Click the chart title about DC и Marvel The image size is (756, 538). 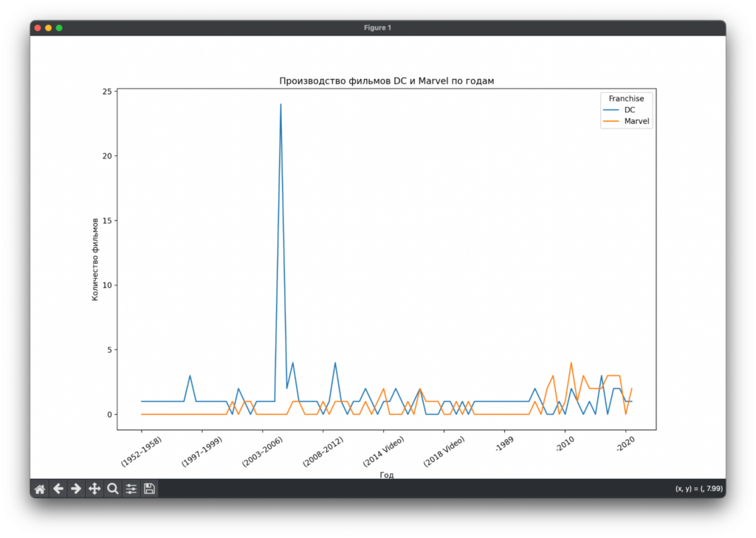pyautogui.click(x=386, y=80)
